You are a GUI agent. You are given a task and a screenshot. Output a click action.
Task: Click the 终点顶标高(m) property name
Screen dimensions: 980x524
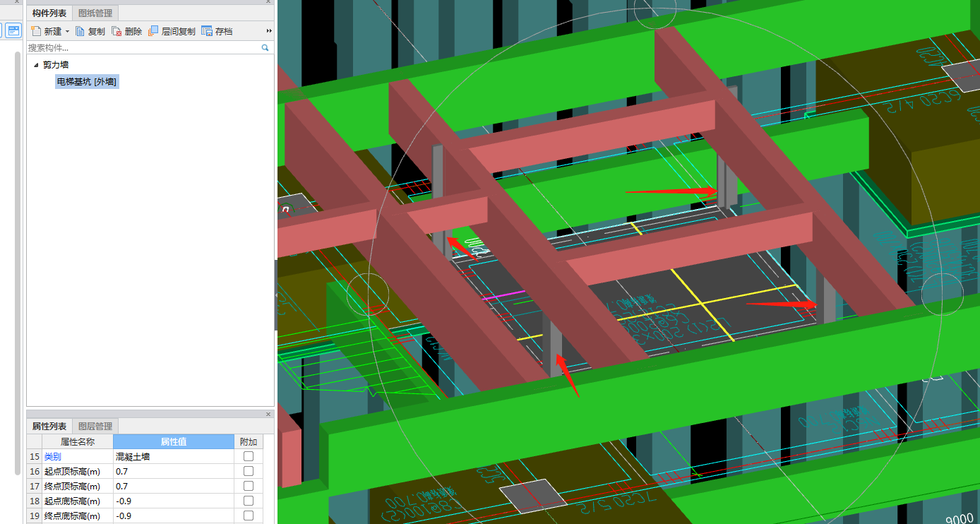tap(72, 487)
